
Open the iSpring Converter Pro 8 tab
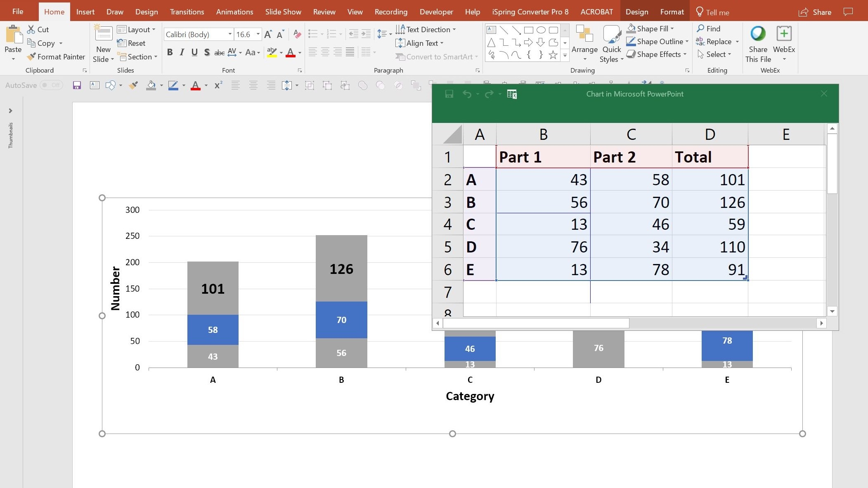tap(530, 12)
